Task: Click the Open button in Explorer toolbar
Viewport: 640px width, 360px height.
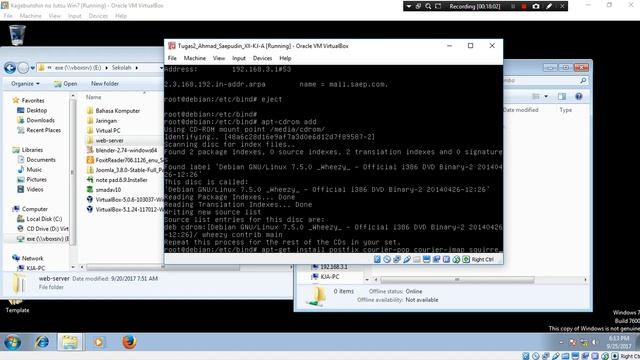Action: [x=65, y=84]
